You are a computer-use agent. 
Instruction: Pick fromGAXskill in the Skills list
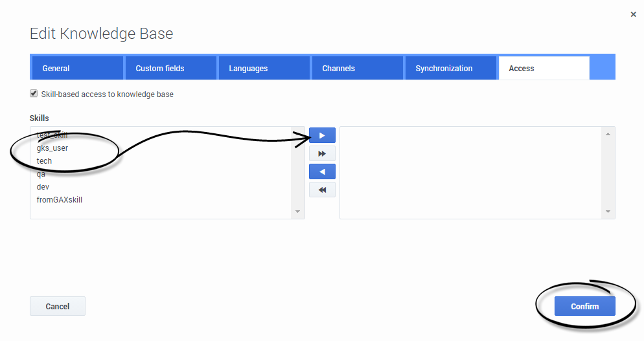pyautogui.click(x=60, y=200)
